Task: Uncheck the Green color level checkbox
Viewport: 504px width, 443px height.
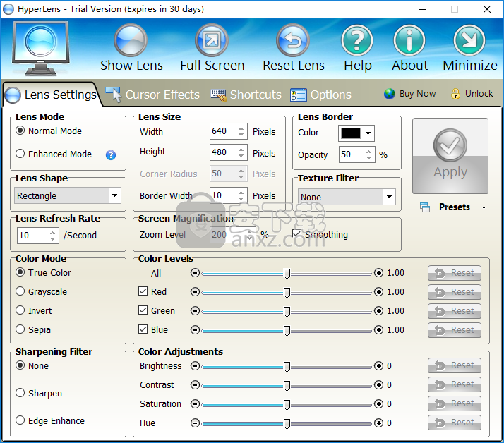Action: [x=143, y=310]
